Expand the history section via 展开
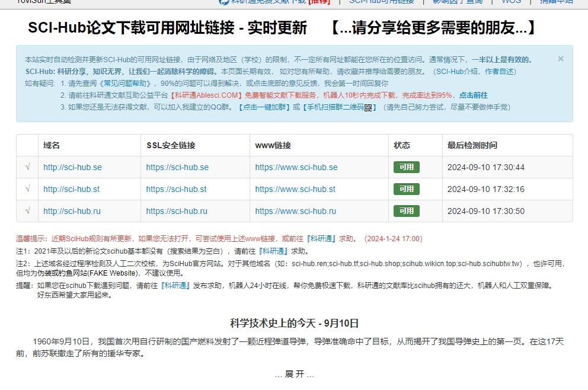588x390 pixels. [295, 374]
